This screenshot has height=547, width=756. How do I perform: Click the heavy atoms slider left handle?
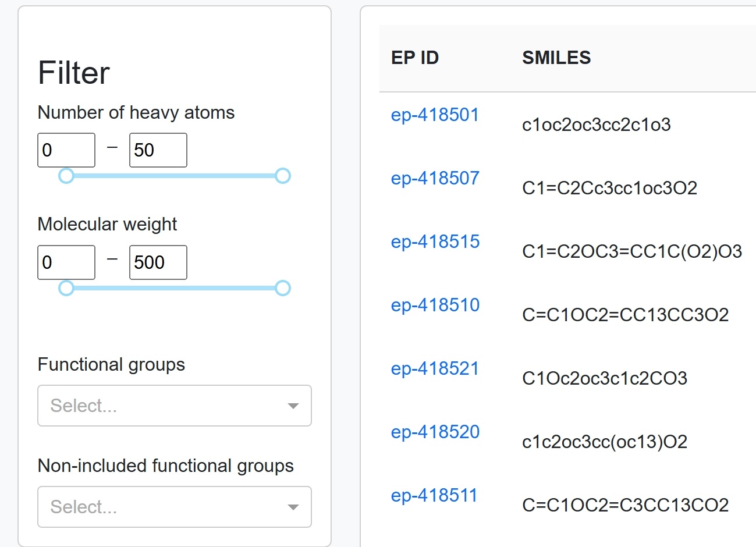66,176
